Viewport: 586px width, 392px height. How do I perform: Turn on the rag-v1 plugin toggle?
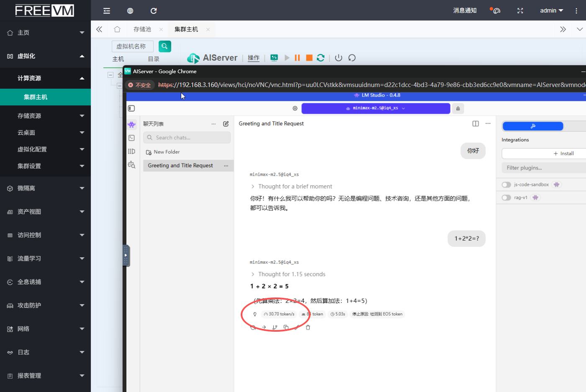tap(506, 197)
